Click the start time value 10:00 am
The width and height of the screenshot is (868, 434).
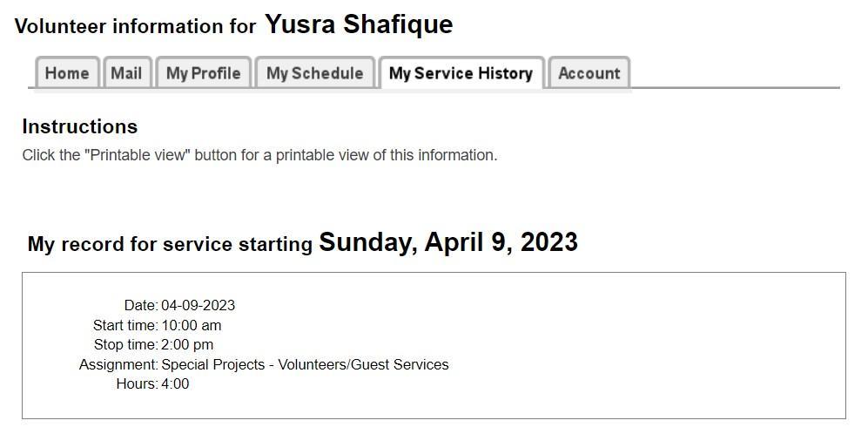(192, 326)
